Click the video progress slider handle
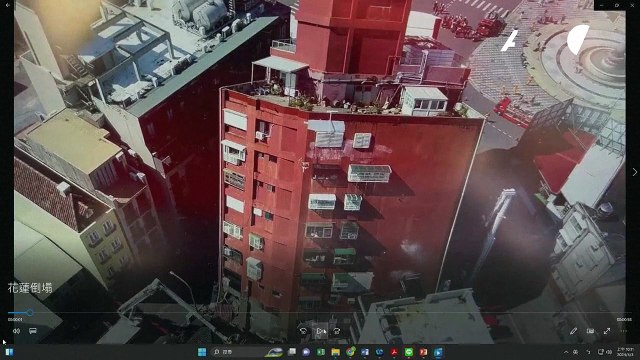The image size is (640, 360). [x=30, y=313]
